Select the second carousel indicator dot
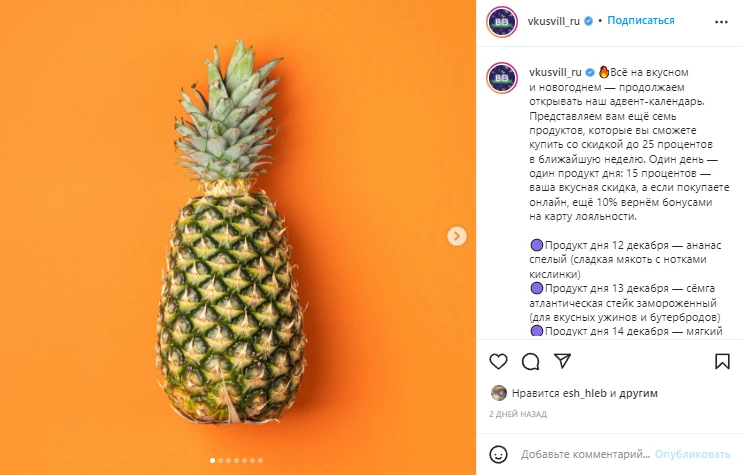 tap(220, 460)
